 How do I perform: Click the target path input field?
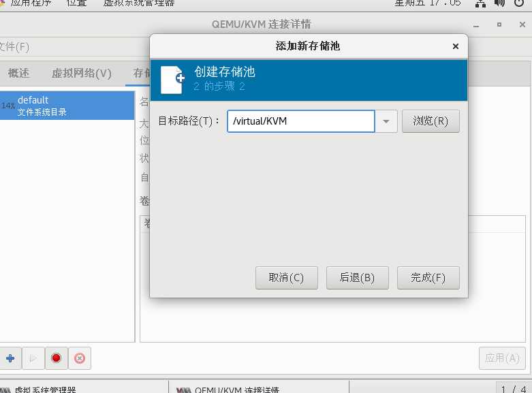pos(301,121)
